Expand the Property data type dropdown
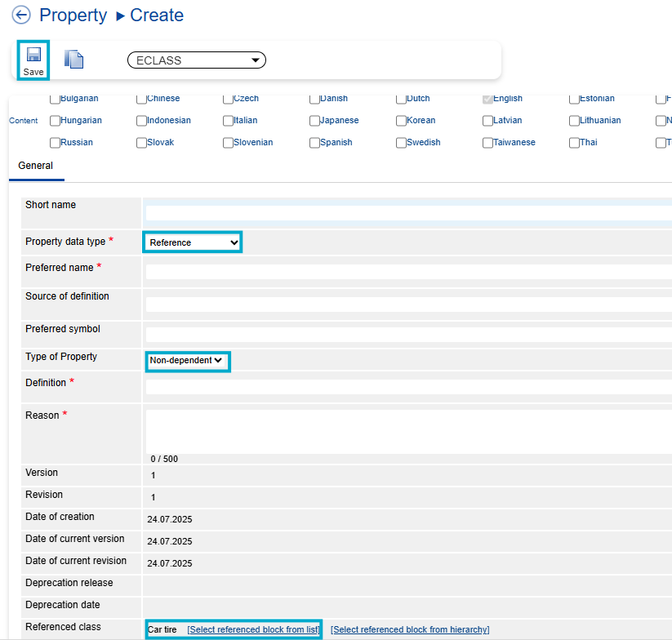This screenshot has width=672, height=640. click(194, 242)
